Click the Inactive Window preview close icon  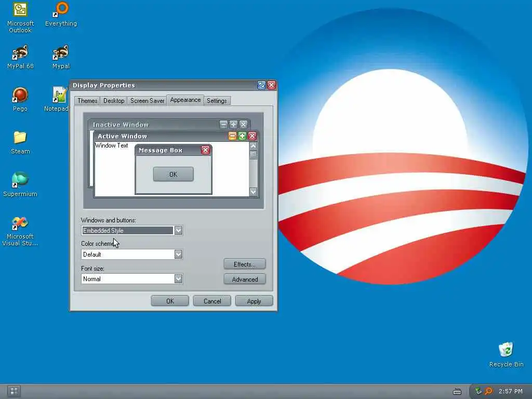click(243, 125)
